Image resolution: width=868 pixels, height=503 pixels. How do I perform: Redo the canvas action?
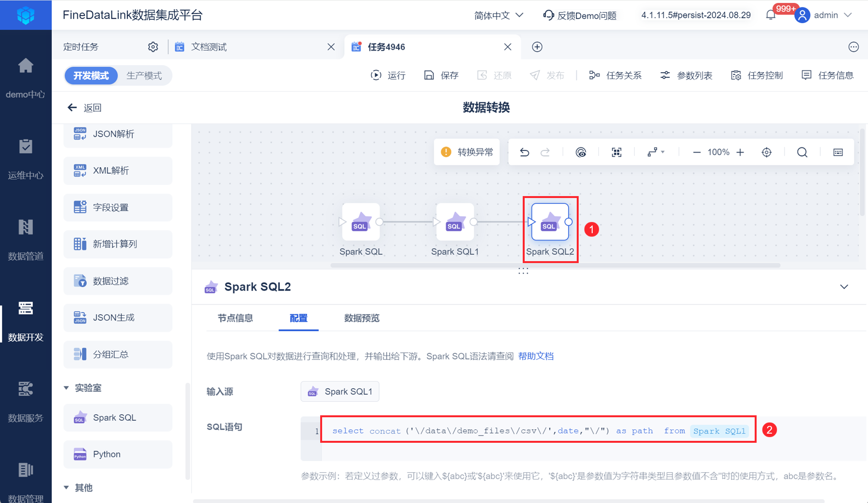545,152
